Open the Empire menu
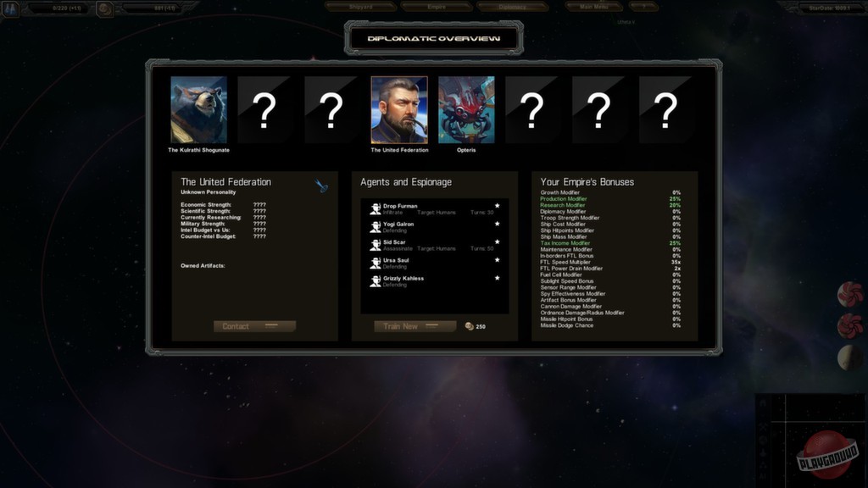Viewport: 868px width, 488px height. tap(437, 7)
